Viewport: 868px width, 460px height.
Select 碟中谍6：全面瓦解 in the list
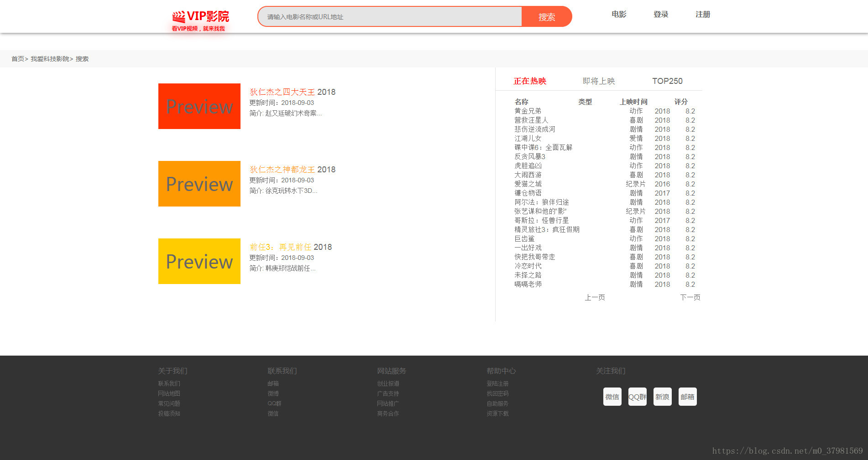pos(544,147)
